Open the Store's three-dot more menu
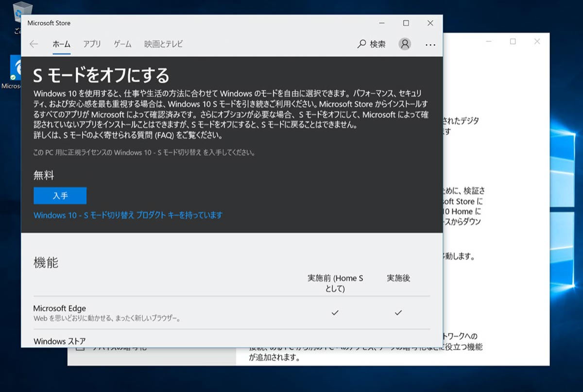The height and width of the screenshot is (392, 583). 430,45
